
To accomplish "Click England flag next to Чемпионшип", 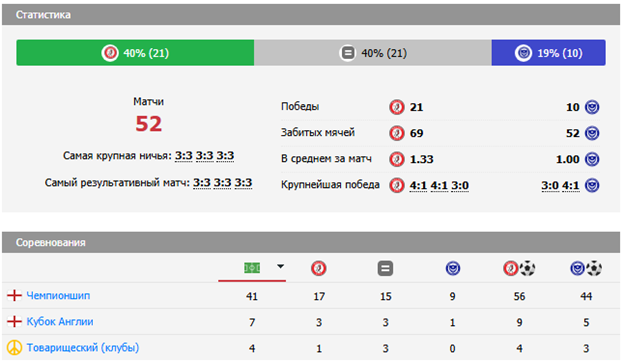I will pyautogui.click(x=14, y=295).
